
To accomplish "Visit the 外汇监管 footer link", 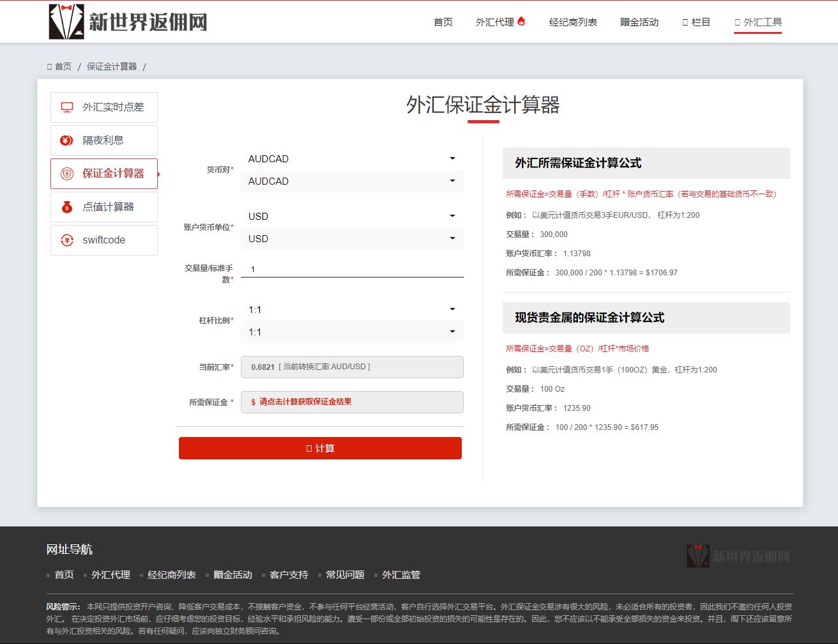I will click(x=401, y=574).
